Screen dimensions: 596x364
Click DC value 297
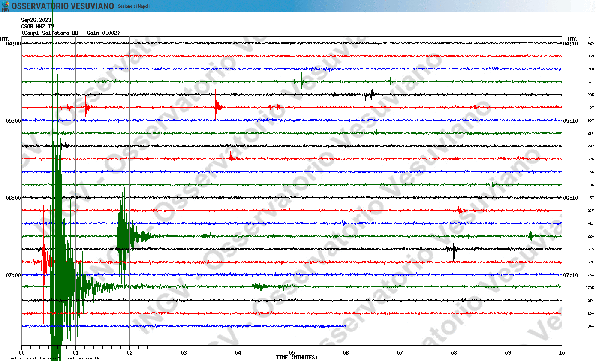pos(591,147)
